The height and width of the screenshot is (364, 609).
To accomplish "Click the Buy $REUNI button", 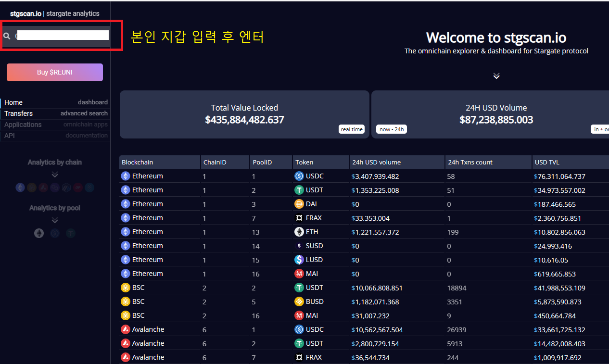I will tap(55, 72).
